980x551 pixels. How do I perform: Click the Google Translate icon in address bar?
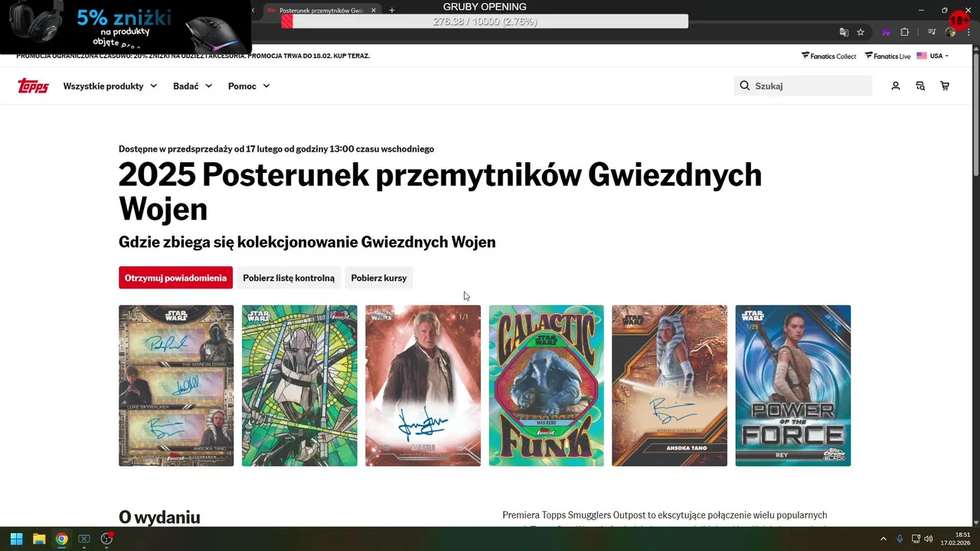pos(844,32)
